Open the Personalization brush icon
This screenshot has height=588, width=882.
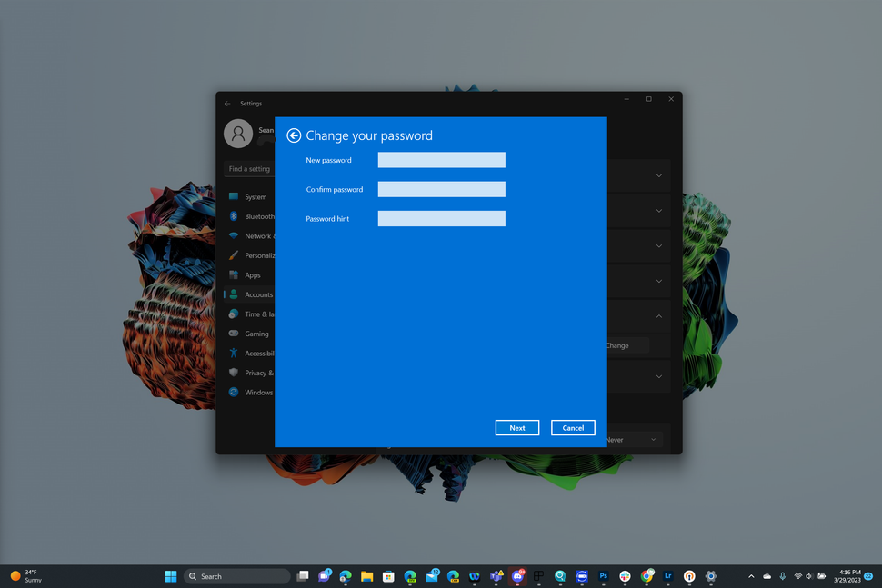235,255
